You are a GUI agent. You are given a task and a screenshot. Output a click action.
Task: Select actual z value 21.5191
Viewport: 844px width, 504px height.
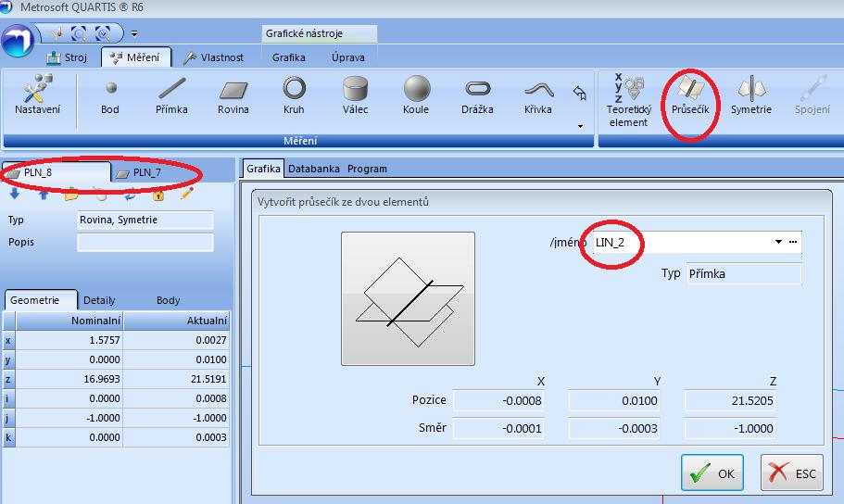177,379
